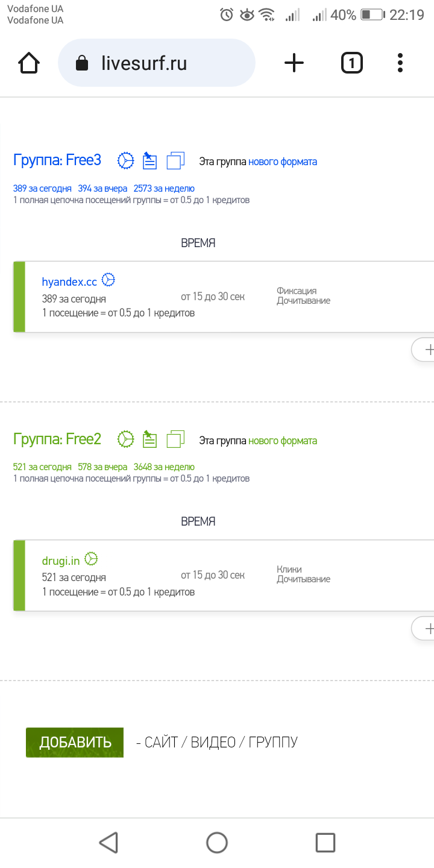Click the Free3 group copy icon
The height and width of the screenshot is (868, 434).
point(175,160)
